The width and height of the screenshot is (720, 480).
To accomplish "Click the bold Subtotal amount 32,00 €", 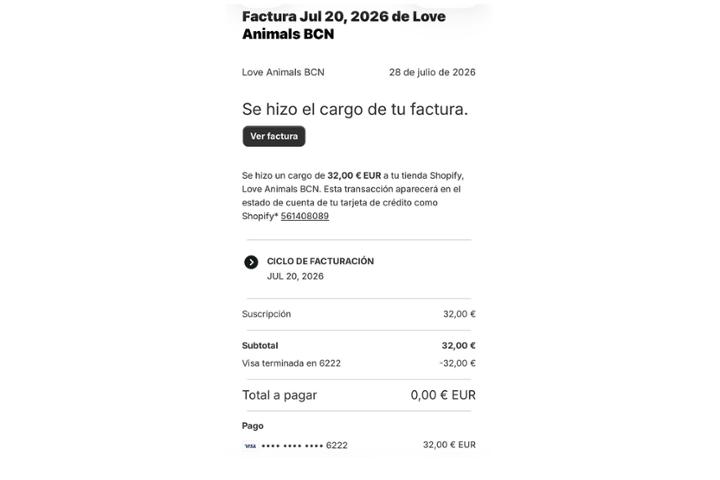I will 458,345.
